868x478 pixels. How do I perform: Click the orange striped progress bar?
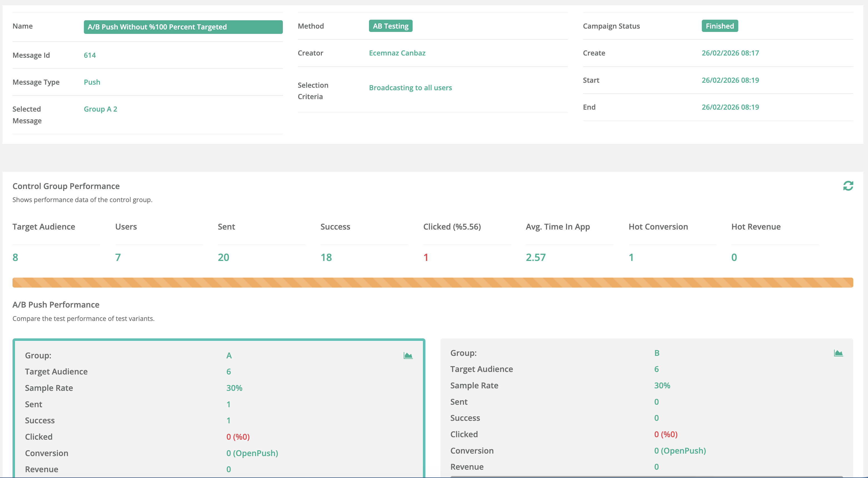click(433, 282)
